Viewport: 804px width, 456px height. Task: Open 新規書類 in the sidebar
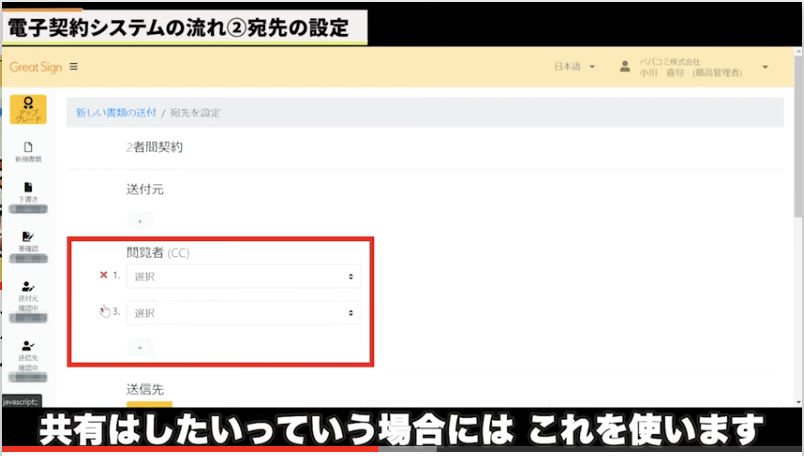[28, 151]
